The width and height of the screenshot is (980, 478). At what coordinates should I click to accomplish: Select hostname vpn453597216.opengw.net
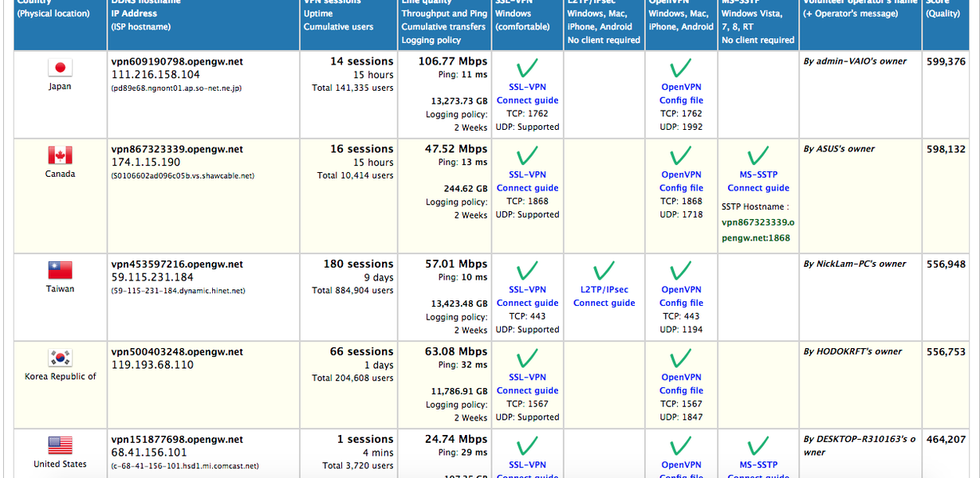177,264
